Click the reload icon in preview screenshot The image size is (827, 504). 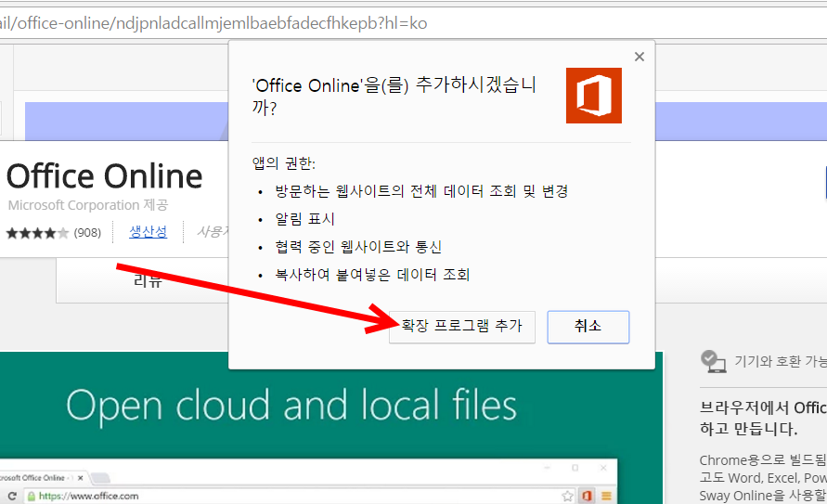tap(12, 496)
